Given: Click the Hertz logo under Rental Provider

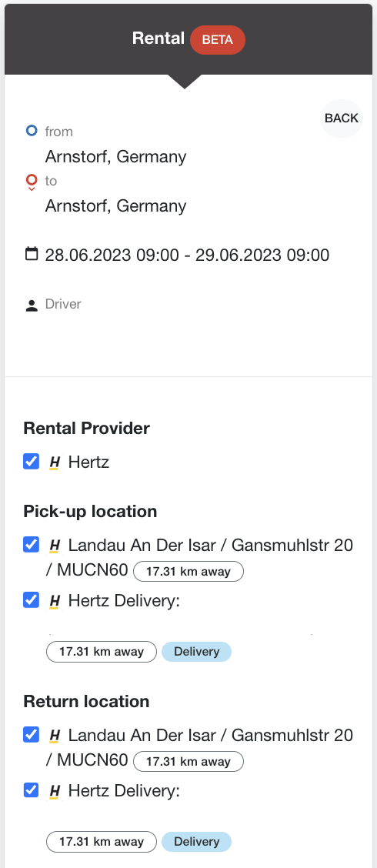Looking at the screenshot, I should pos(55,462).
